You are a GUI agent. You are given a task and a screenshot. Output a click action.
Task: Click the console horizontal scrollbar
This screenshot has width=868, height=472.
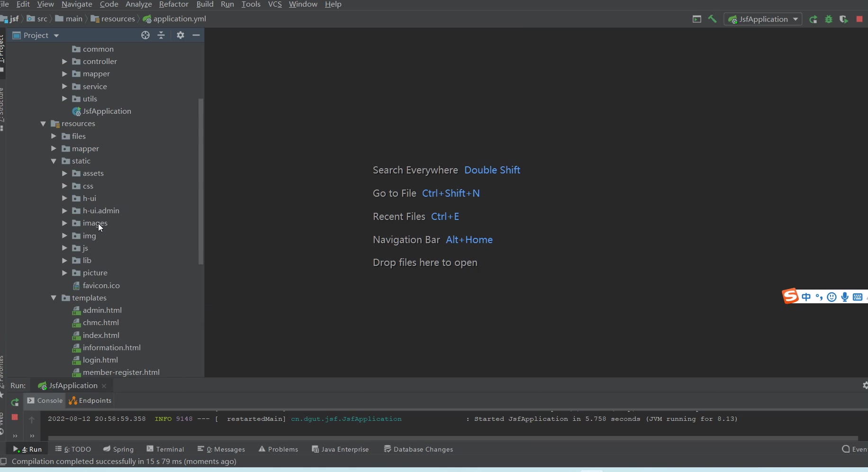coord(452,438)
